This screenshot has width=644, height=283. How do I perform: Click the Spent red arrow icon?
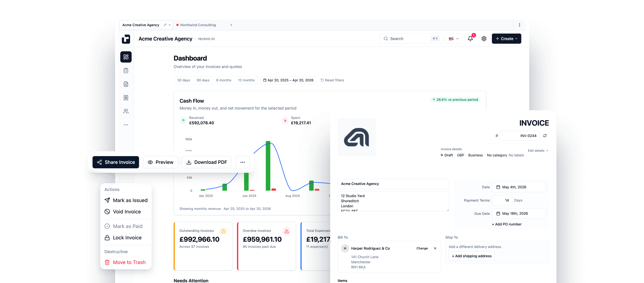coord(285,120)
